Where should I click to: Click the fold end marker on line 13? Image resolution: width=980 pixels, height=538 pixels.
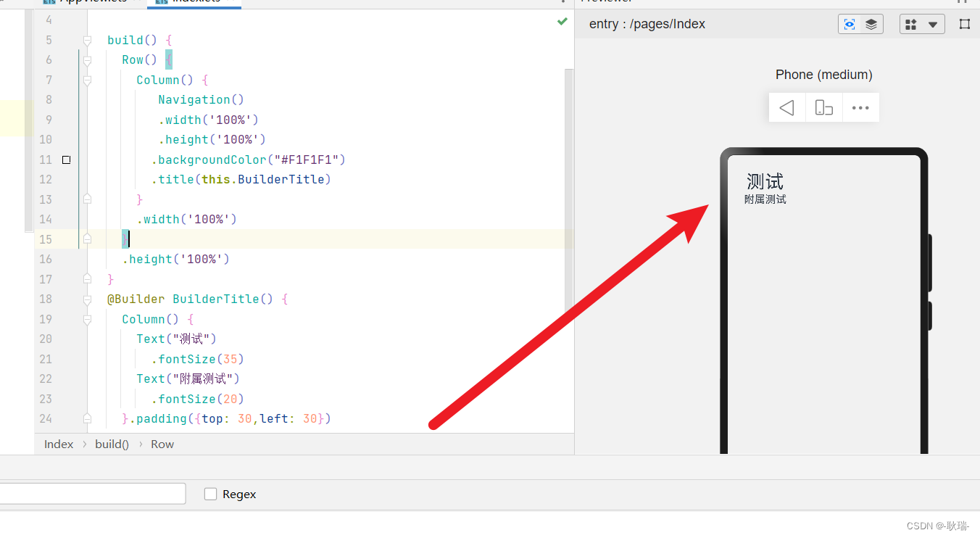click(87, 199)
